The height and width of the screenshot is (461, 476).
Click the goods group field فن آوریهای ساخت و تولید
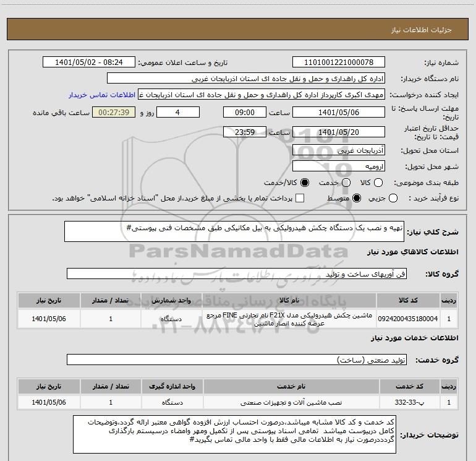pyautogui.click(x=237, y=274)
